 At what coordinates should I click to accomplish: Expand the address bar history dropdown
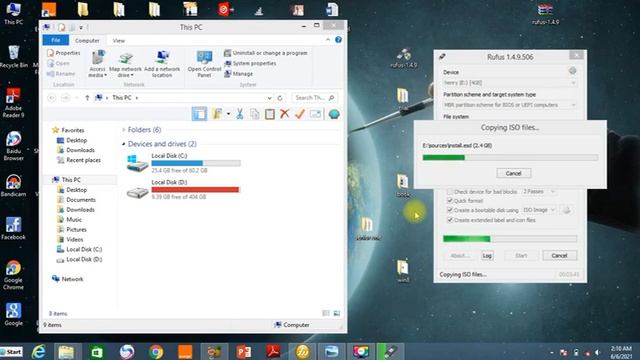[269, 98]
